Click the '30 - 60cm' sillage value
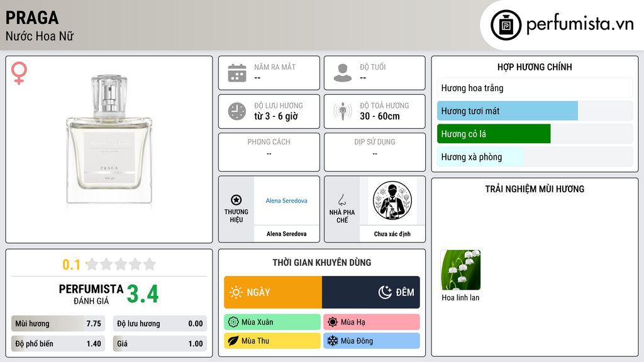This screenshot has height=362, width=644. point(379,116)
